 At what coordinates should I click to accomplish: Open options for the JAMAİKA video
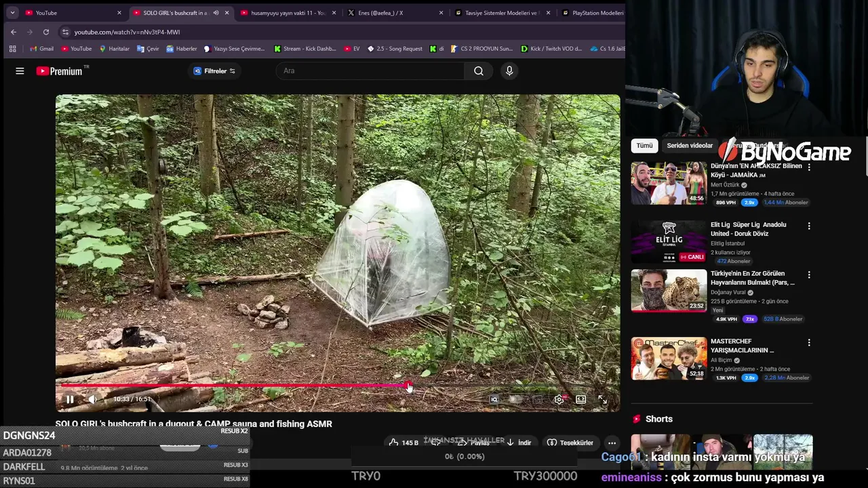click(808, 167)
